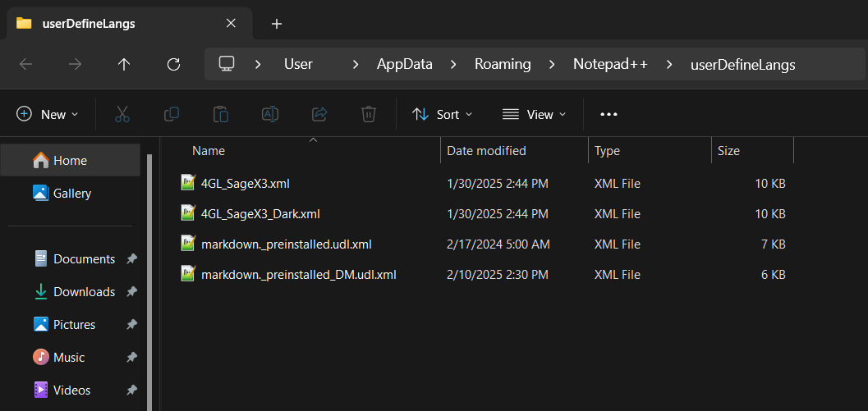
Task: Click the Delete trash can icon
Action: (x=369, y=114)
